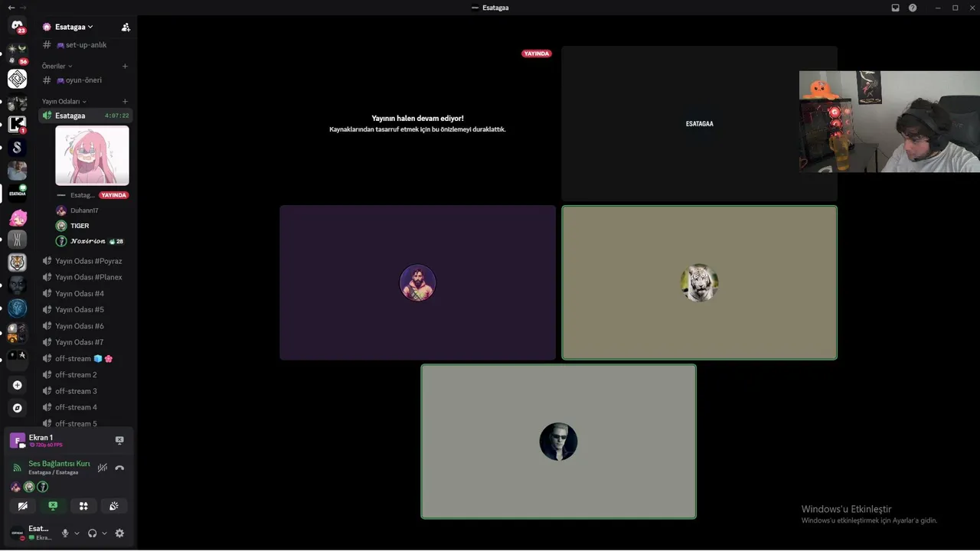Select the white tiger avatar tile
The width and height of the screenshot is (980, 551).
click(x=699, y=282)
